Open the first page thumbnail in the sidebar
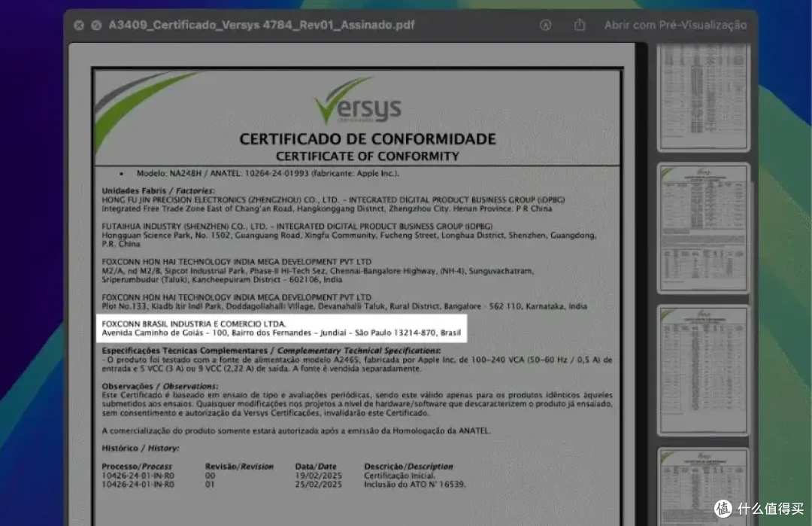 pos(703,97)
